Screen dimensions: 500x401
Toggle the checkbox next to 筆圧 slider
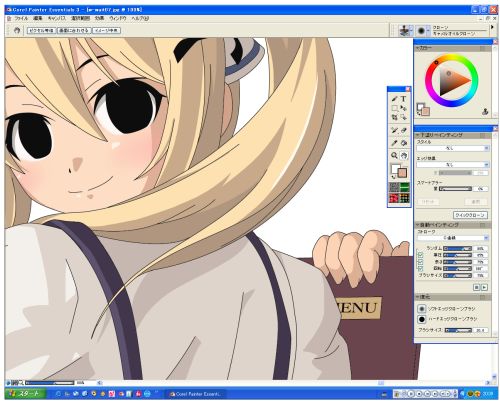pos(421,255)
